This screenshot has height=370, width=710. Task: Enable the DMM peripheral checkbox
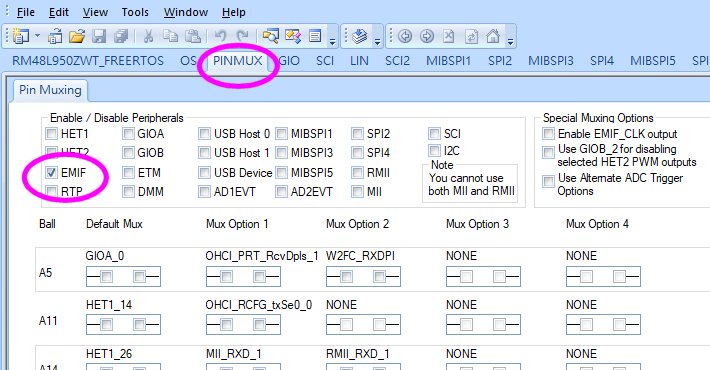point(129,192)
